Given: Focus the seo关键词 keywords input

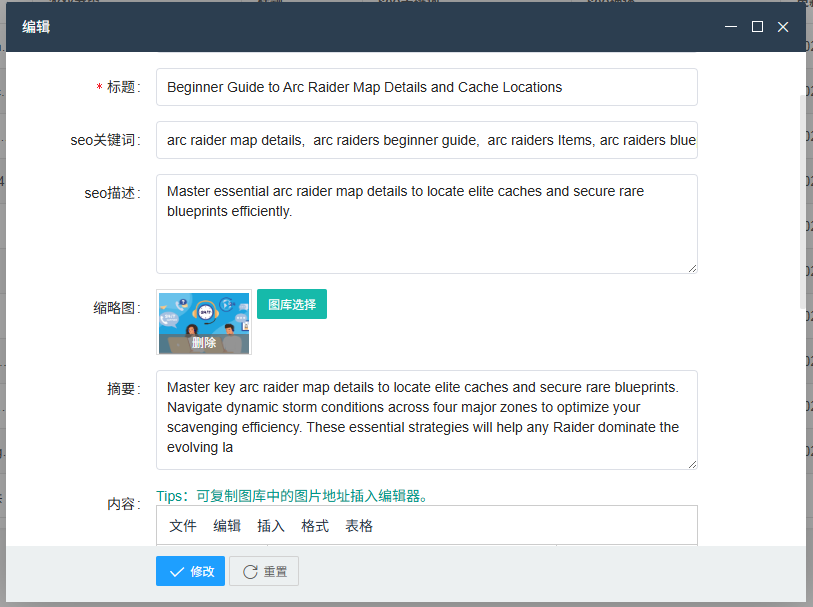Looking at the screenshot, I should [x=426, y=141].
